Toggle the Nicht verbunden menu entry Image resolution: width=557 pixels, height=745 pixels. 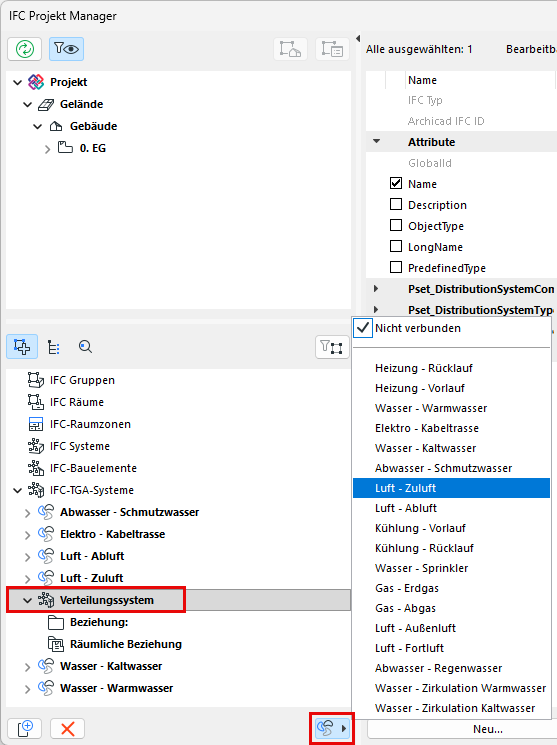pos(451,328)
